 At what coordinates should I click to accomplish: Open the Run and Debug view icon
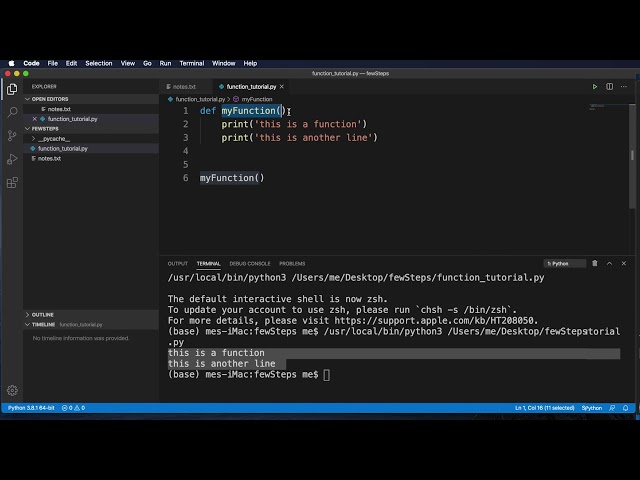(12, 159)
